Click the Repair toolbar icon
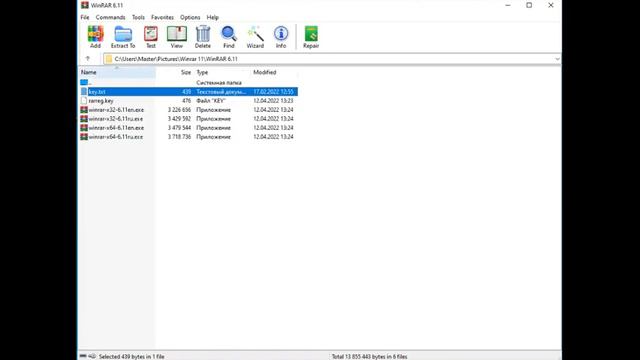Screen dimensions: 640x360 311,37
